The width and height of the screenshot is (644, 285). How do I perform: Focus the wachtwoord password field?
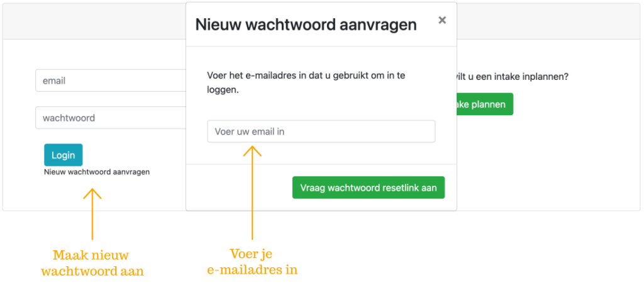click(111, 118)
